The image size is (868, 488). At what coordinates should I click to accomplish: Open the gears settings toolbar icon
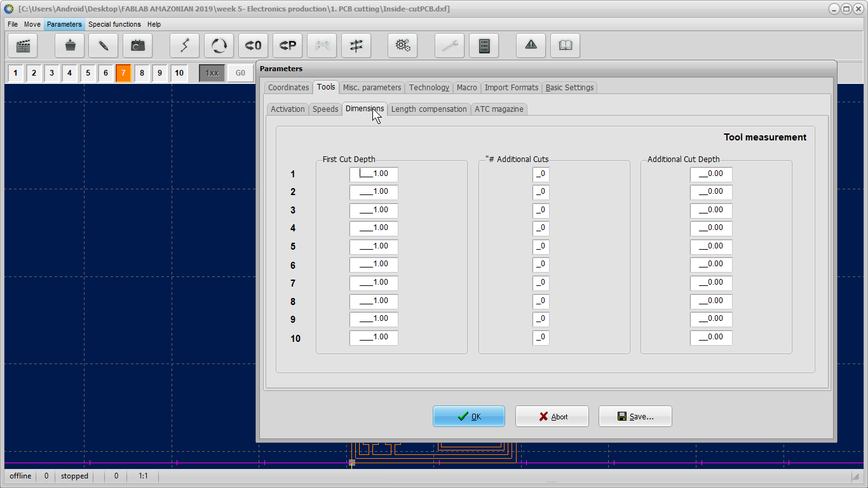point(403,46)
